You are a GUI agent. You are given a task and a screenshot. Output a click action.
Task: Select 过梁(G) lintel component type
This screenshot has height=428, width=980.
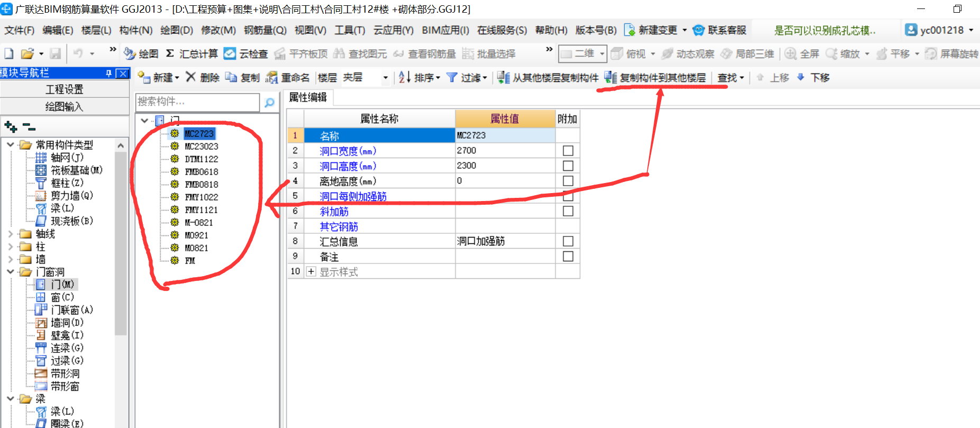pos(67,360)
